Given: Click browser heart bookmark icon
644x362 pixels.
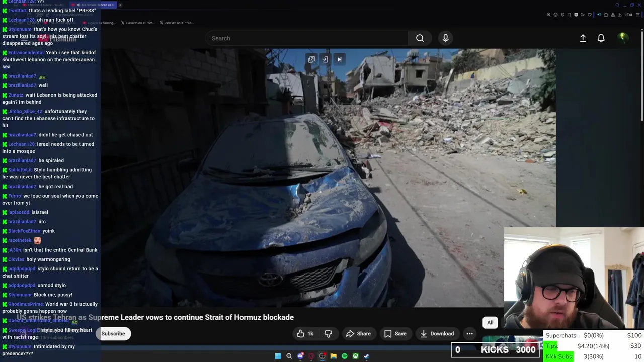Looking at the screenshot, I should coord(590,15).
